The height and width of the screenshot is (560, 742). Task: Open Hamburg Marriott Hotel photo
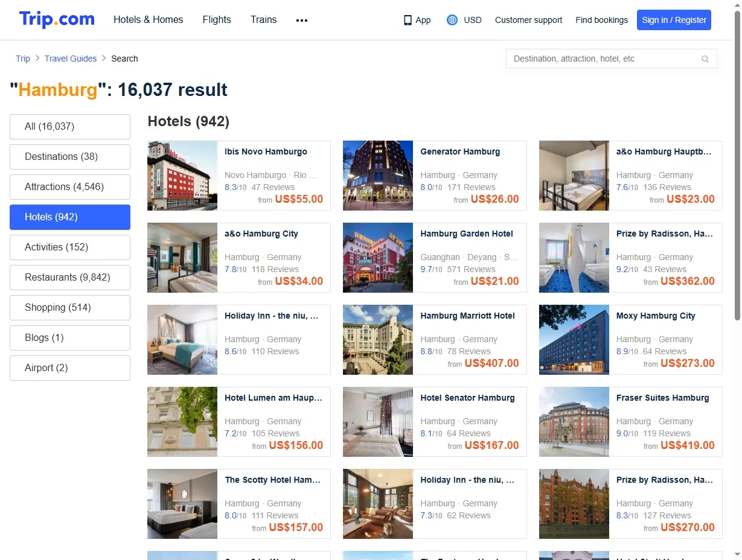(x=378, y=340)
